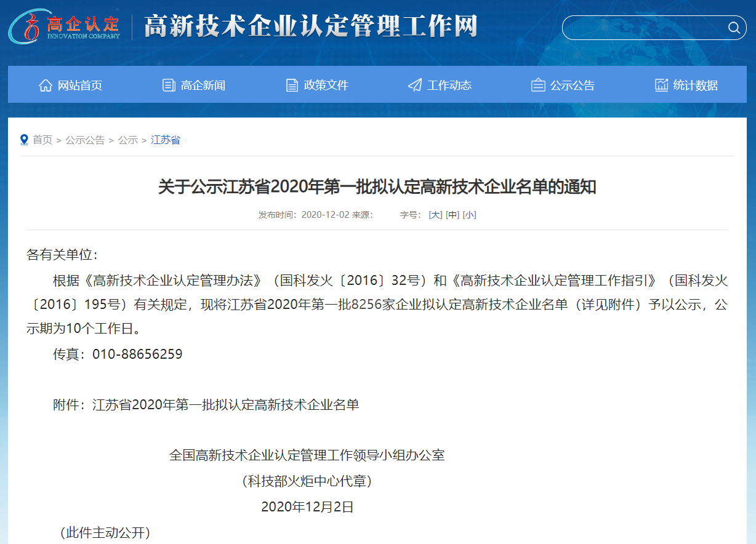Viewport: 756px width, 544px height.
Task: Click the search magnifier icon
Action: [734, 28]
